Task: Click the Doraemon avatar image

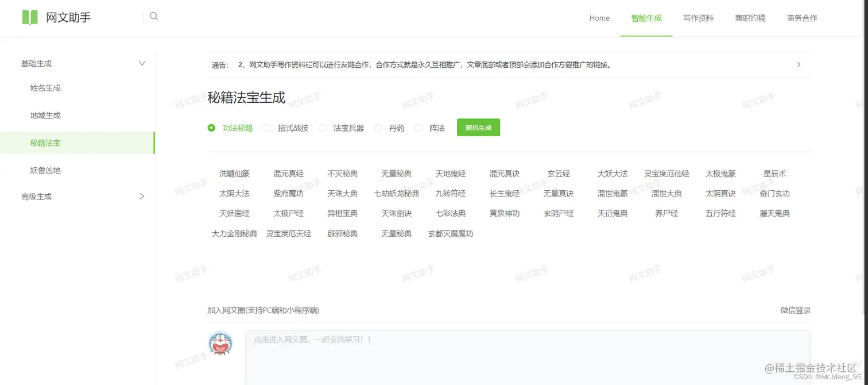Action: pyautogui.click(x=220, y=343)
